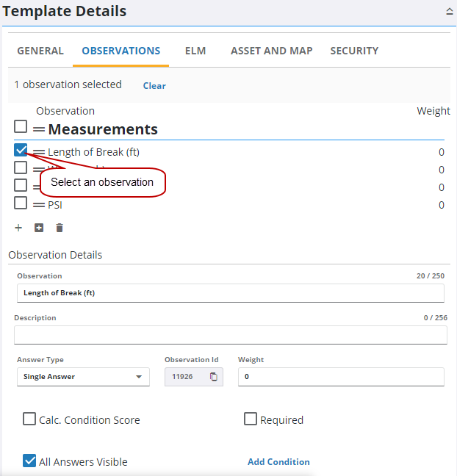Image resolution: width=457 pixels, height=476 pixels.
Task: Click the add group square-plus icon
Action: click(x=39, y=228)
